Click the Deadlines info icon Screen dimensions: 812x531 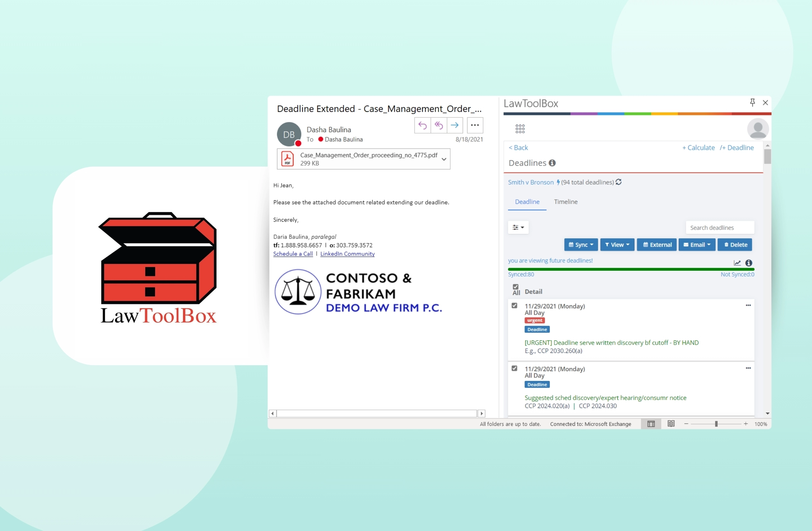pyautogui.click(x=552, y=163)
